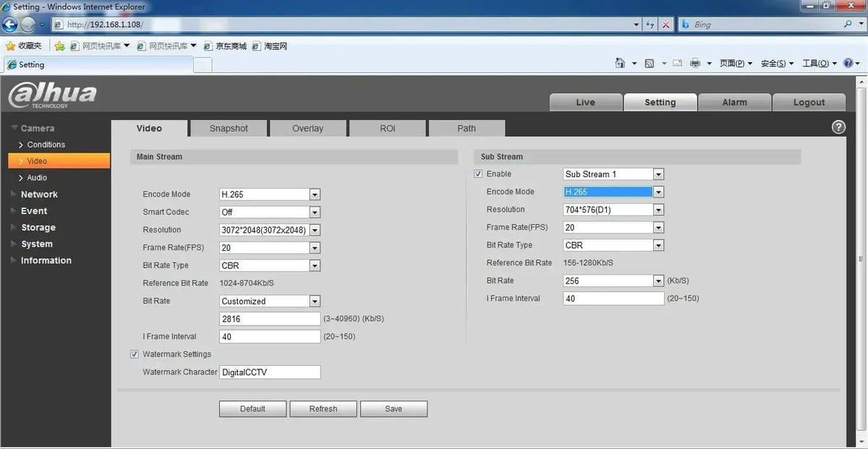Uncheck the Sub Stream Enable checkbox
This screenshot has width=868, height=449.
(x=478, y=174)
